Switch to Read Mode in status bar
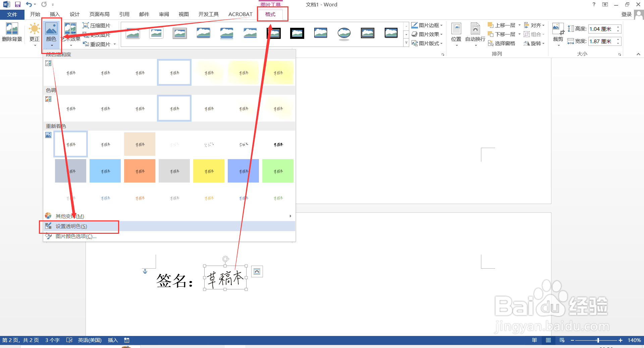 click(535, 340)
